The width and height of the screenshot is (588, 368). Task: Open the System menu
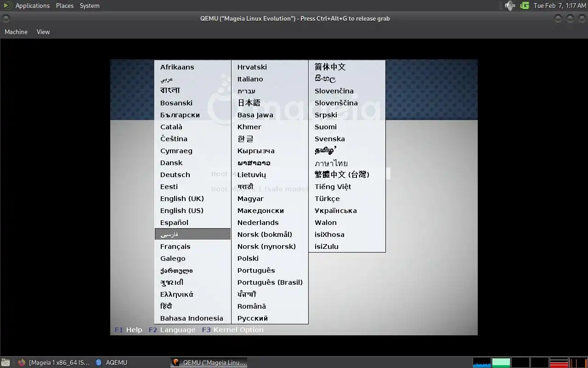click(x=90, y=6)
